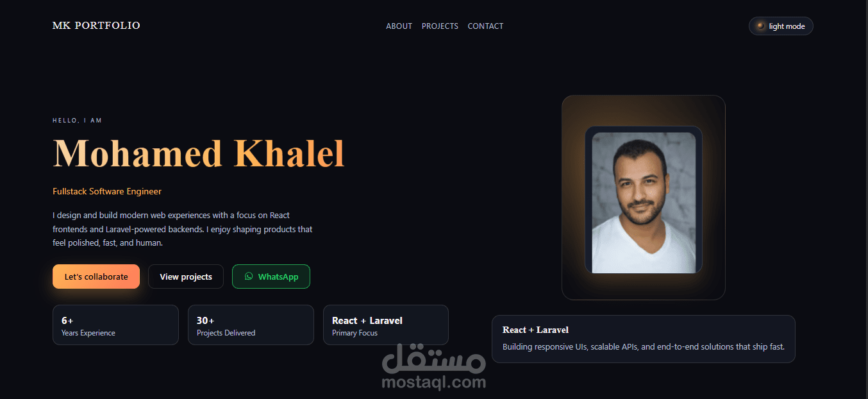Open the Contact nav link
The width and height of the screenshot is (868, 399).
(x=485, y=26)
